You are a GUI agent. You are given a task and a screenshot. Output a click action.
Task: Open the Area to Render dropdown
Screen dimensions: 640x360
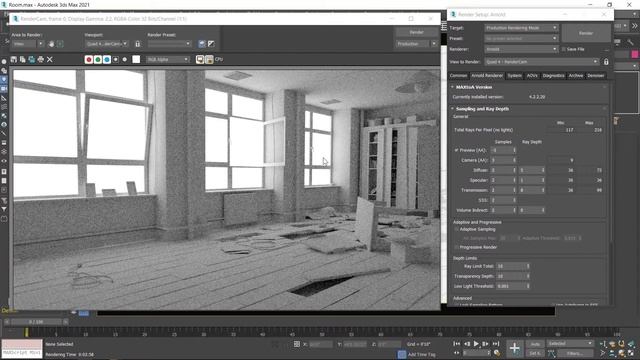coord(28,44)
